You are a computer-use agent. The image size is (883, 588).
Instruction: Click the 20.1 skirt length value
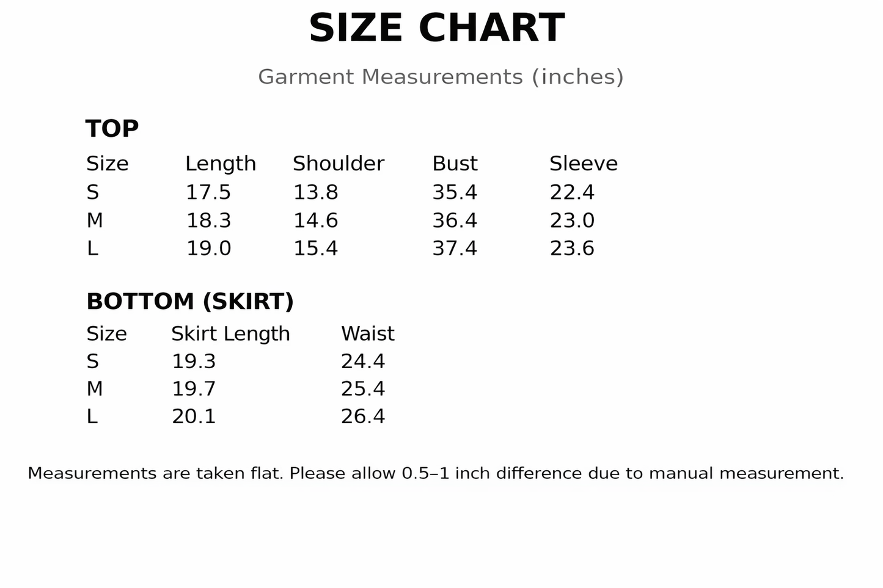click(194, 416)
